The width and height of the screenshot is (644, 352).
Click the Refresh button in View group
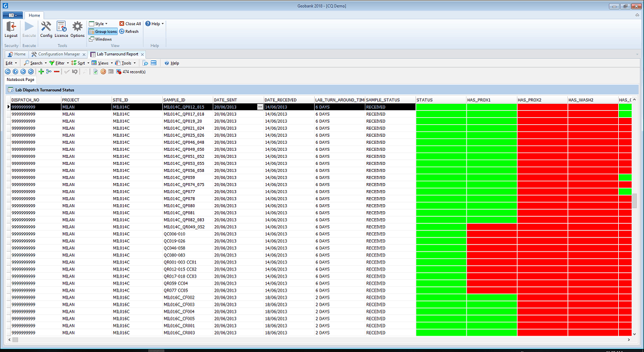coord(129,32)
